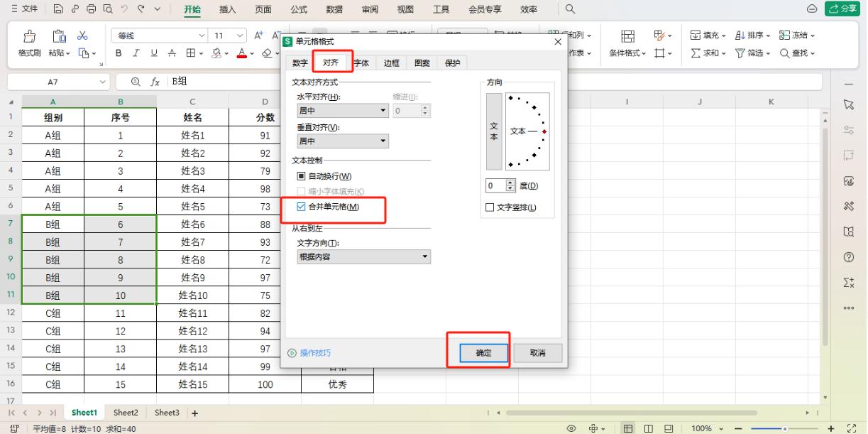
Task: Switch to the 图案 tab in dialog
Action: [x=422, y=63]
